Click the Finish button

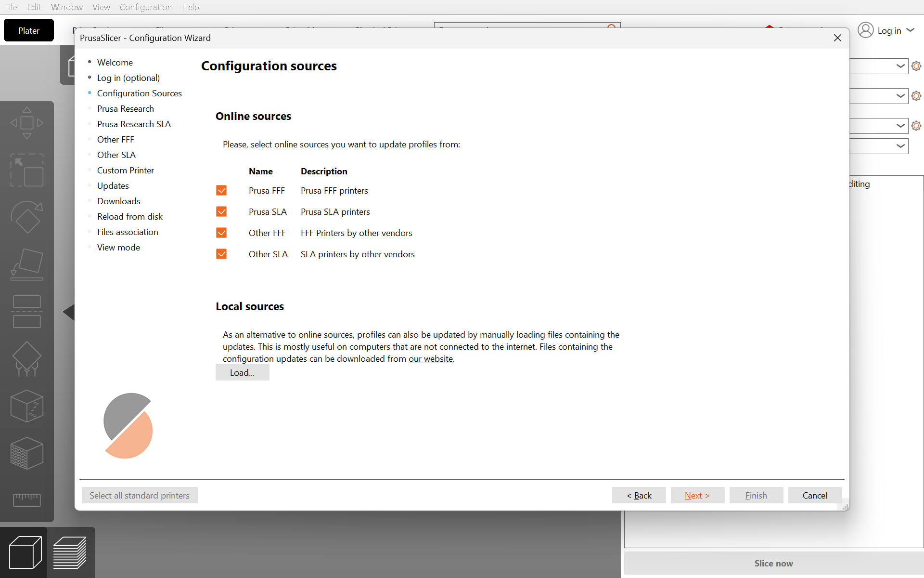coord(756,495)
